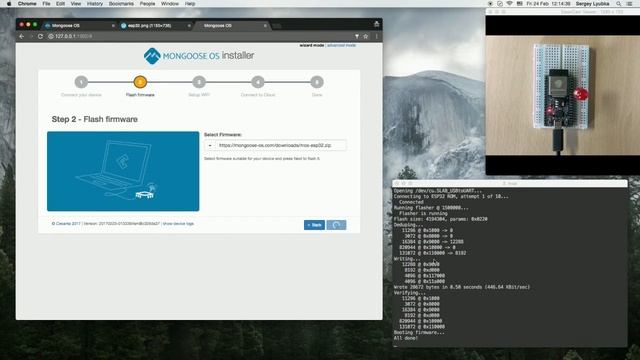Click the laptop illustration image
Image resolution: width=640 pixels, height=360 pixels.
coord(123,171)
